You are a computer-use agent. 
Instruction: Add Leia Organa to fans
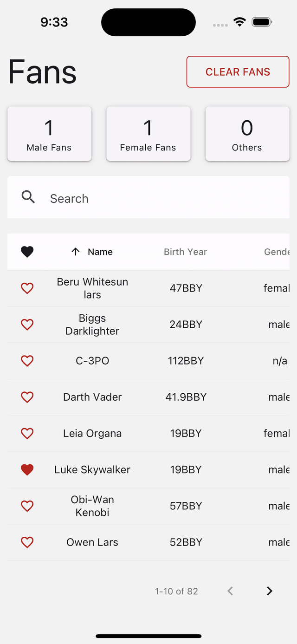tap(27, 433)
